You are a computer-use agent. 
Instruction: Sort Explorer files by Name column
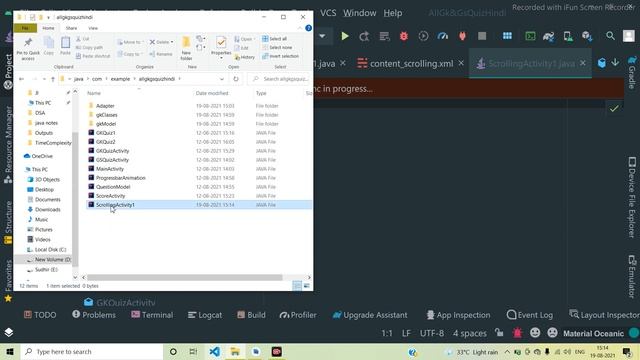[x=94, y=93]
